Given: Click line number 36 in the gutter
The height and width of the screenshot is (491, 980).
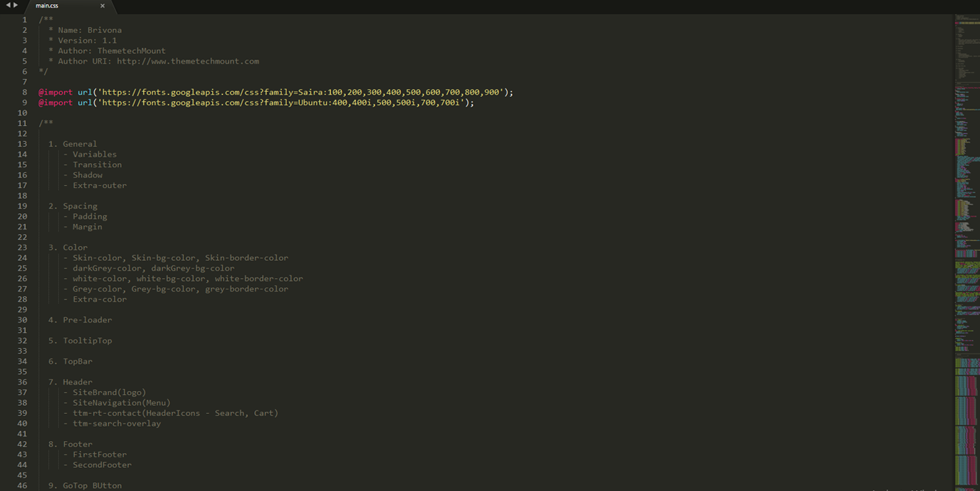Looking at the screenshot, I should [22, 382].
